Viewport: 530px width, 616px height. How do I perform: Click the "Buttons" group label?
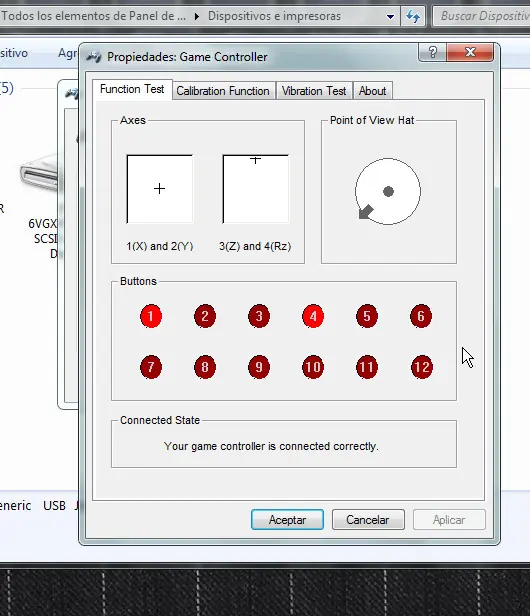tap(138, 281)
